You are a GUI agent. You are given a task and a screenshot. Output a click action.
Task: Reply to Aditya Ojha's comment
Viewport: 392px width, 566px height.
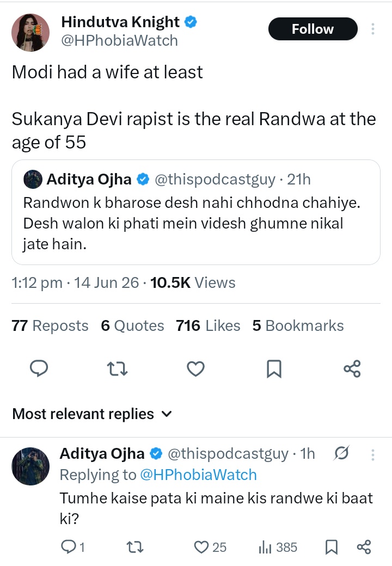72,547
